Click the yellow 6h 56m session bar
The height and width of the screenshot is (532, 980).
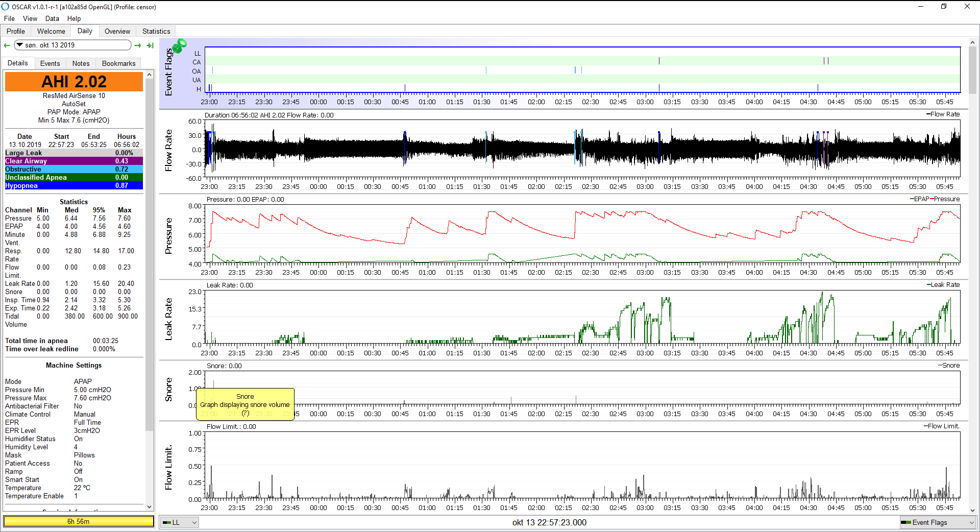(79, 521)
